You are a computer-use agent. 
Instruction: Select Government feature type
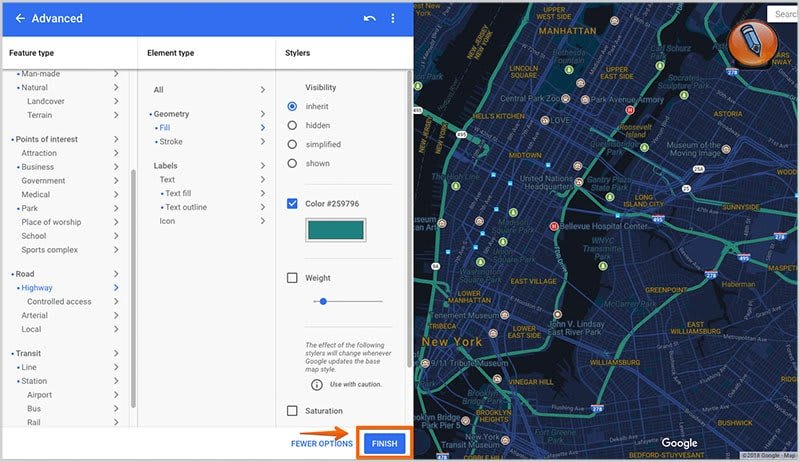(43, 181)
